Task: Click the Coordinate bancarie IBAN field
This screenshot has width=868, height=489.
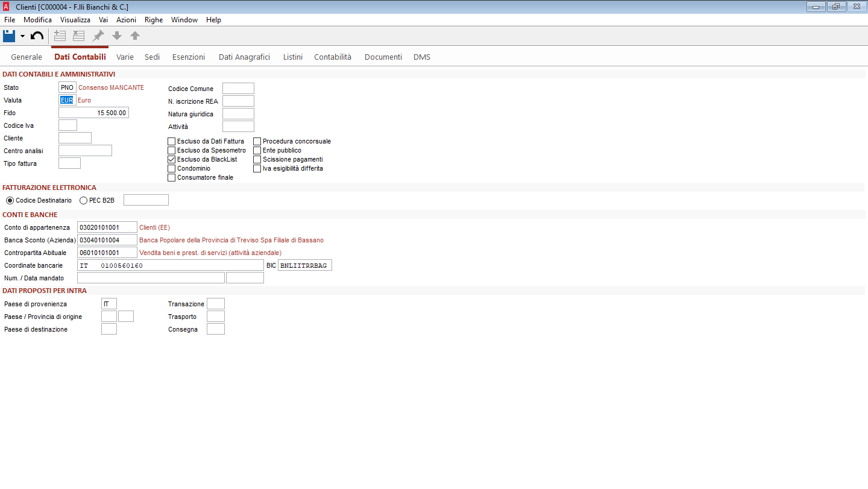Action: pos(171,265)
